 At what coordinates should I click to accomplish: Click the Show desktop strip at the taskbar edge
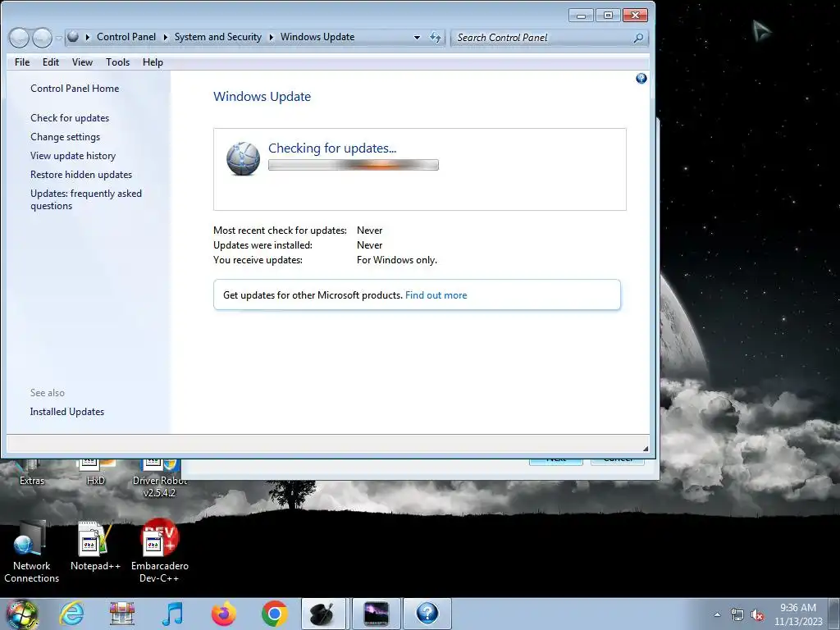click(x=834, y=614)
